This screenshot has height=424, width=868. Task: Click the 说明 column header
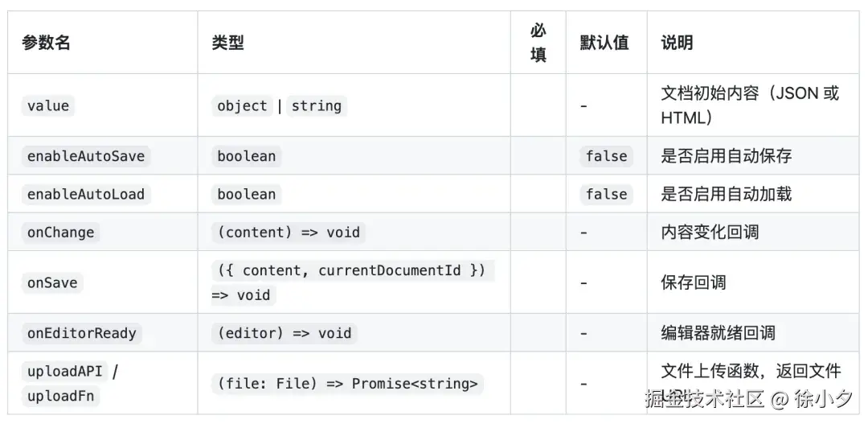point(677,43)
